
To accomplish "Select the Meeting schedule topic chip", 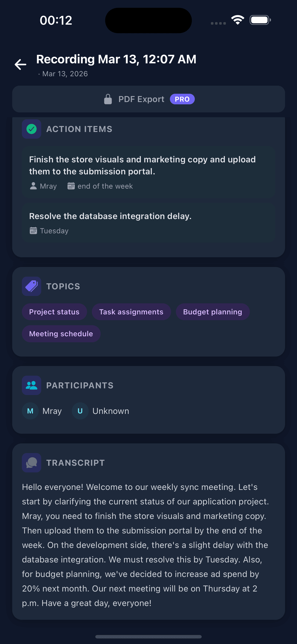I will click(x=61, y=334).
